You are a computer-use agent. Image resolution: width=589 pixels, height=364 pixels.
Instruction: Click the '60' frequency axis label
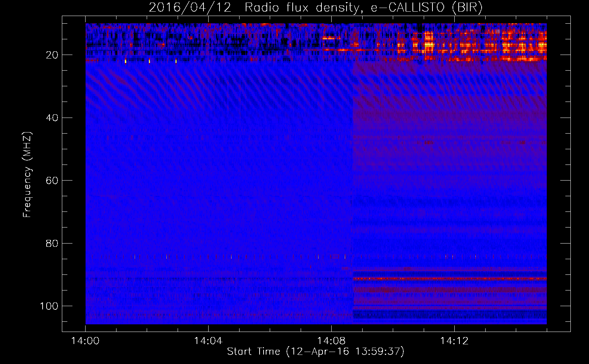52,181
